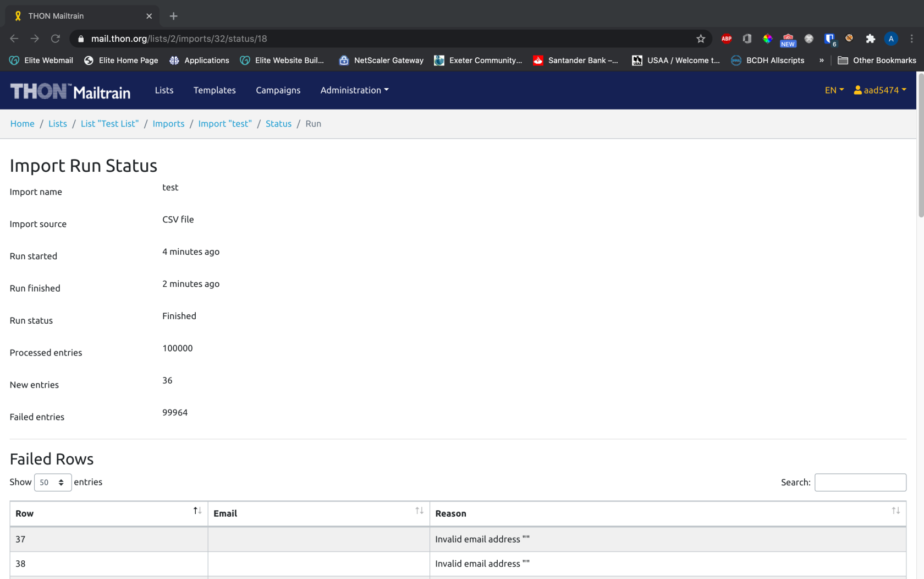Open the NetScaler Gateway bookmark
924x579 pixels.
pyautogui.click(x=382, y=61)
